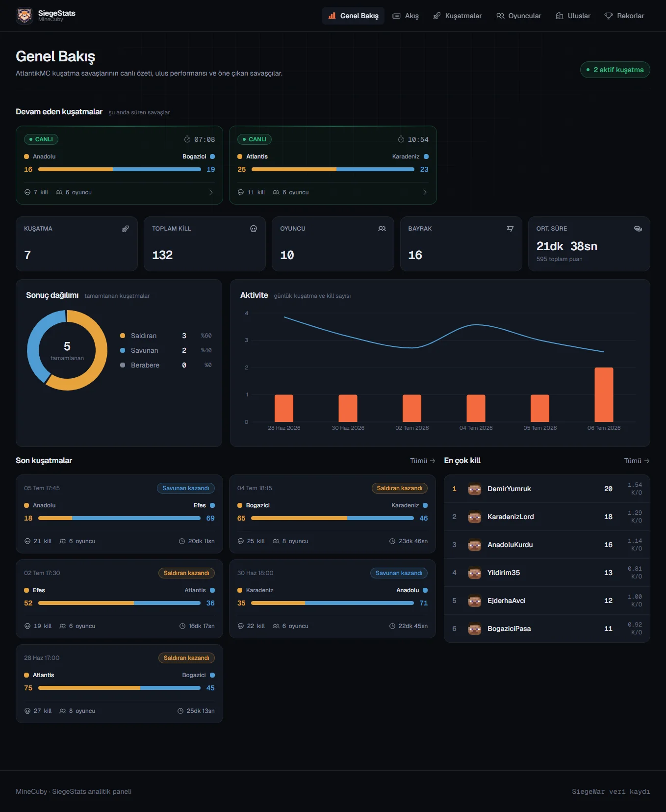
Task: Switch to the Oyuncular tab
Action: [518, 16]
